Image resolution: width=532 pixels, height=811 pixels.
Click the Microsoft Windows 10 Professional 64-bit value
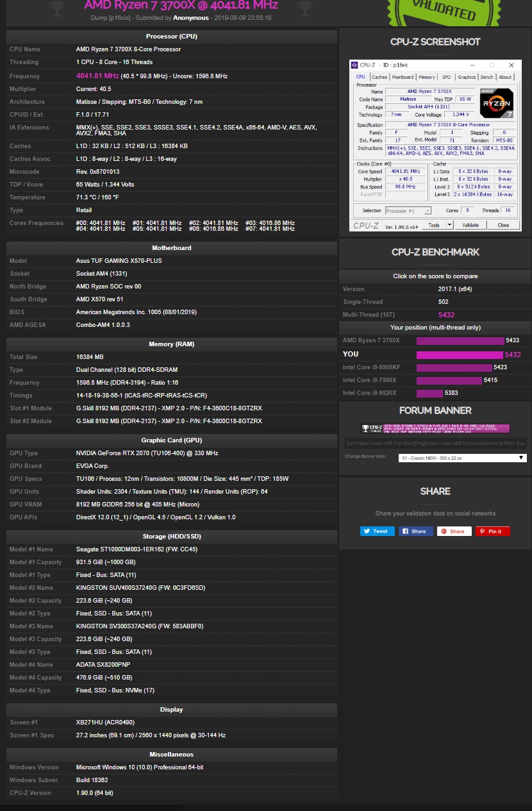click(140, 767)
